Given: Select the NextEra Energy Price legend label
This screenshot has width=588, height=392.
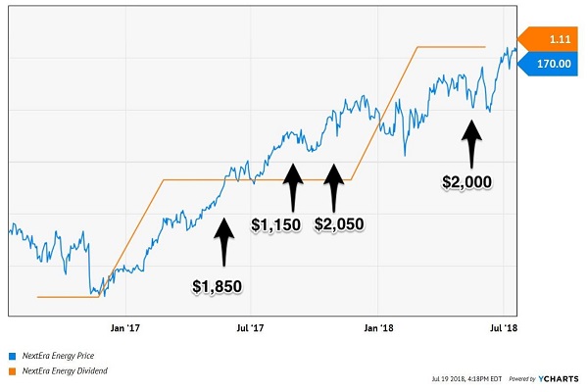Looking at the screenshot, I should (58, 356).
